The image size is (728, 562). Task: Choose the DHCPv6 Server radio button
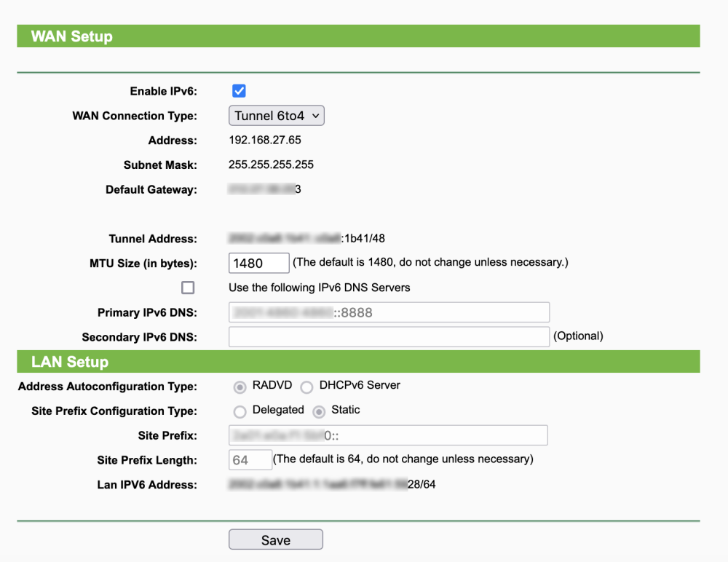[x=306, y=387]
